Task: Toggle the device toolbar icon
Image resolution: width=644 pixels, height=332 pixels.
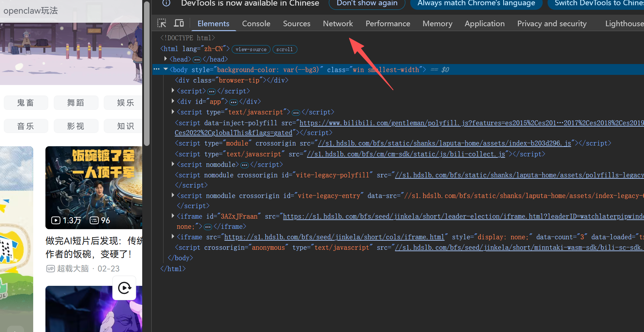Action: pyautogui.click(x=179, y=23)
